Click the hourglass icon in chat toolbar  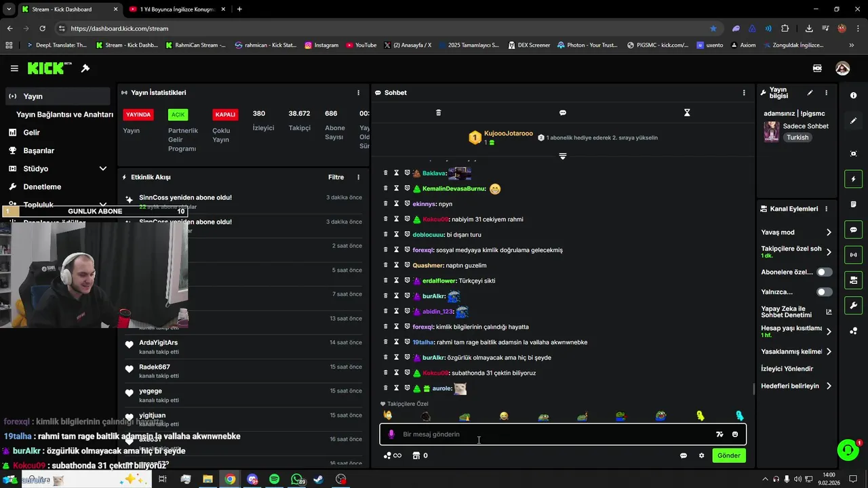(687, 113)
